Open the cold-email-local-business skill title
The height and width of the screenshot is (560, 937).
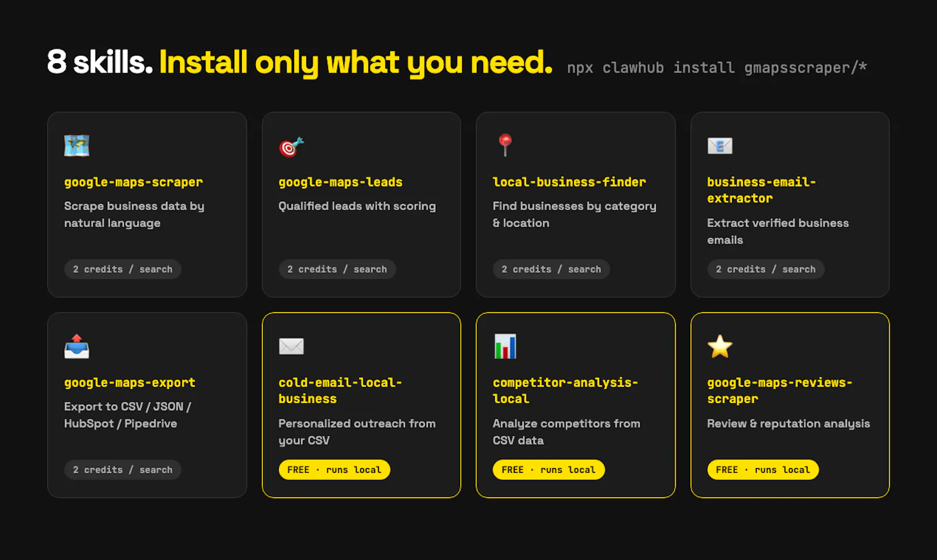pos(340,390)
